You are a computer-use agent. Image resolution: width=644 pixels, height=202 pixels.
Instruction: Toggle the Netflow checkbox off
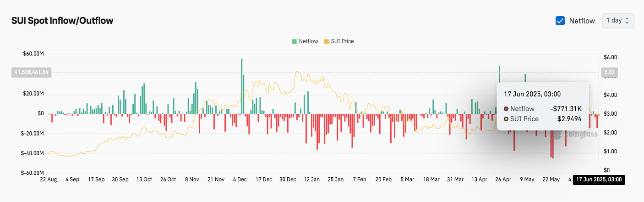(560, 21)
